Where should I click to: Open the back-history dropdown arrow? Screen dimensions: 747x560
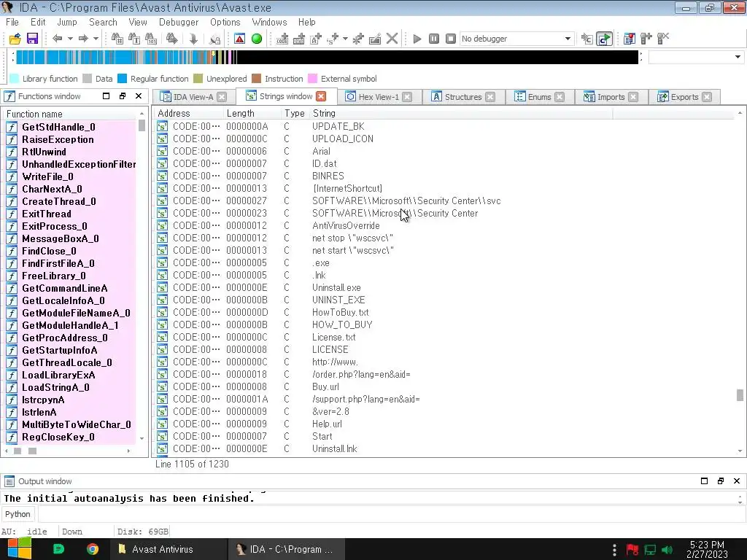pos(70,39)
